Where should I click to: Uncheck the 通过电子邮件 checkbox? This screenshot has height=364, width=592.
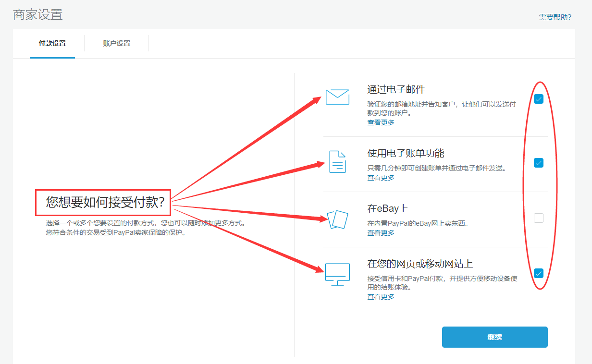coord(539,99)
